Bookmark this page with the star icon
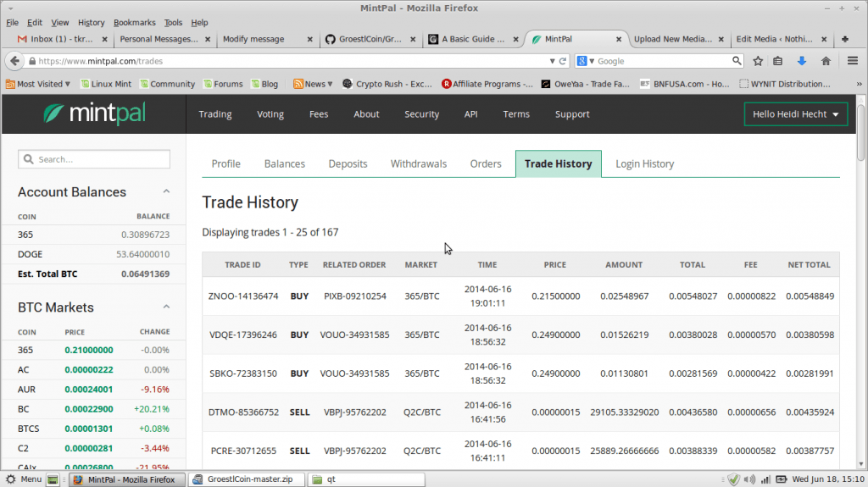Screen dimensions: 868x487 point(758,61)
